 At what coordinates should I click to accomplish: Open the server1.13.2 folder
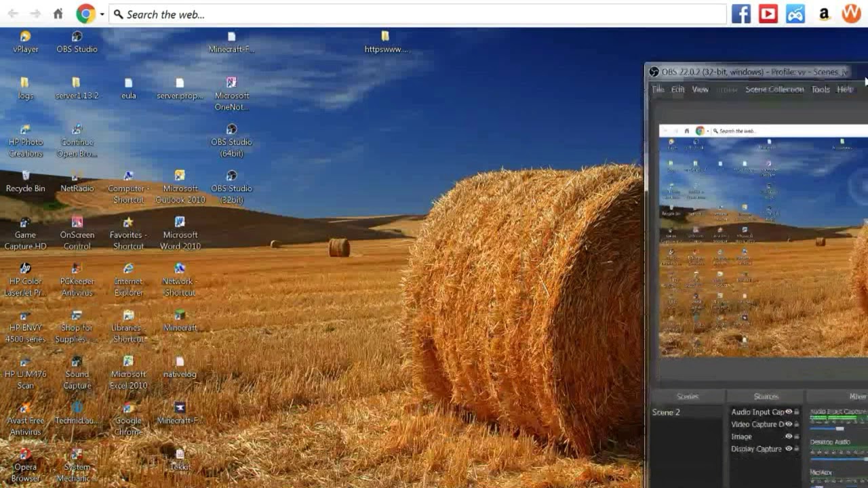click(77, 89)
